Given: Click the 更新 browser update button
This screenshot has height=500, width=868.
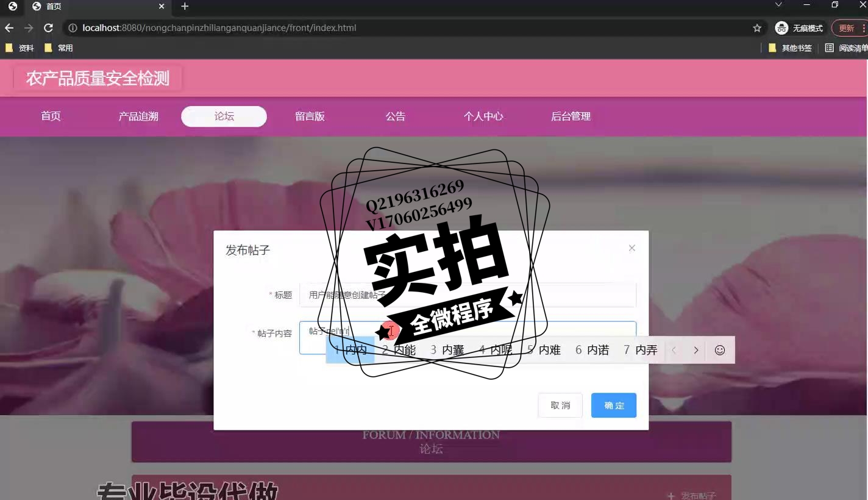Looking at the screenshot, I should 848,28.
